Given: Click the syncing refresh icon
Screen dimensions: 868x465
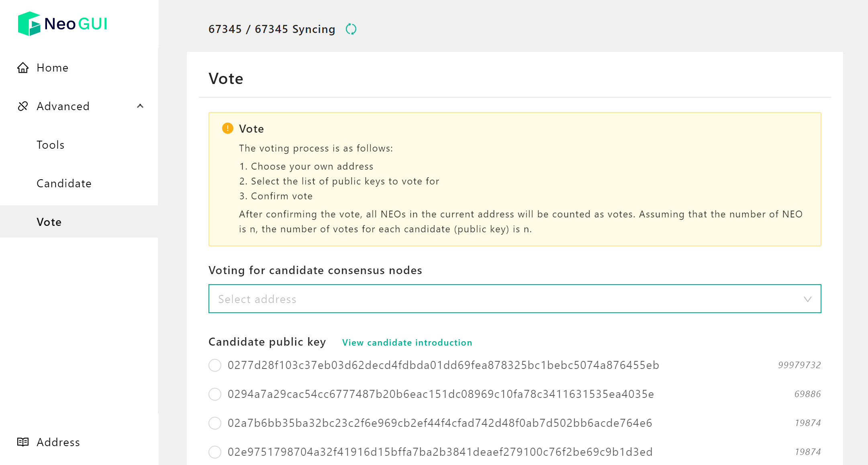Looking at the screenshot, I should point(351,29).
